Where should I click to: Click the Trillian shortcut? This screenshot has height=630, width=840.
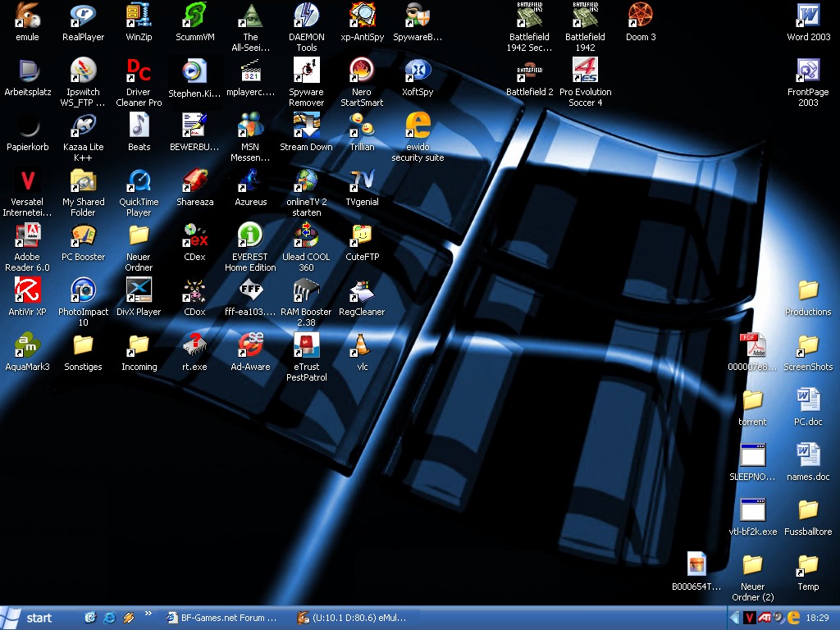[x=362, y=132]
